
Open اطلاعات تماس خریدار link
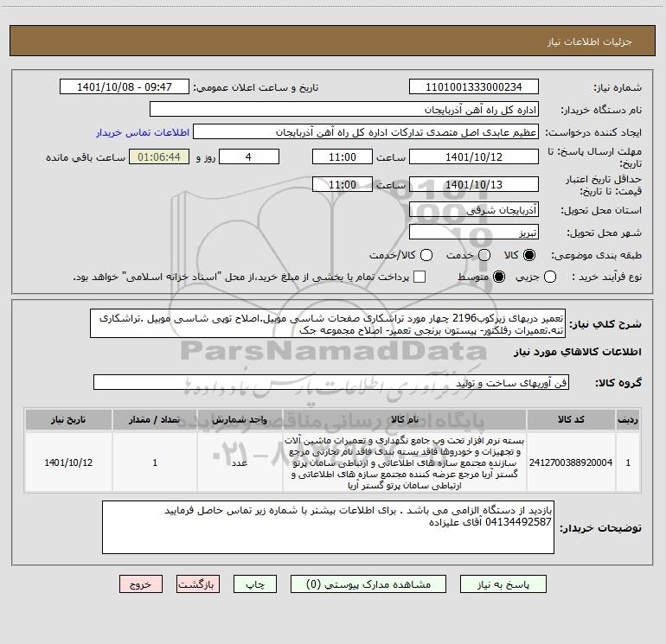143,132
